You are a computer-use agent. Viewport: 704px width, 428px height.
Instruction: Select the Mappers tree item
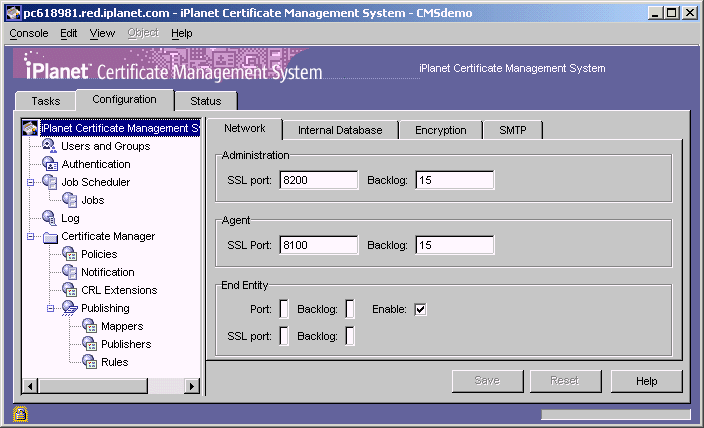(122, 326)
